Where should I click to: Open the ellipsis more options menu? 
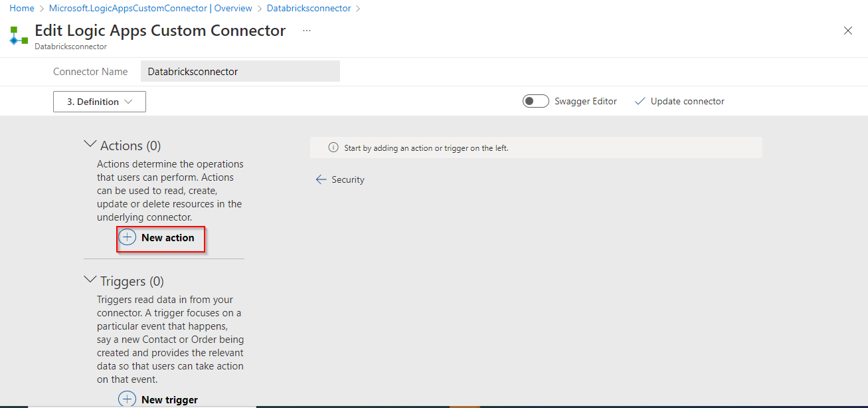click(306, 31)
